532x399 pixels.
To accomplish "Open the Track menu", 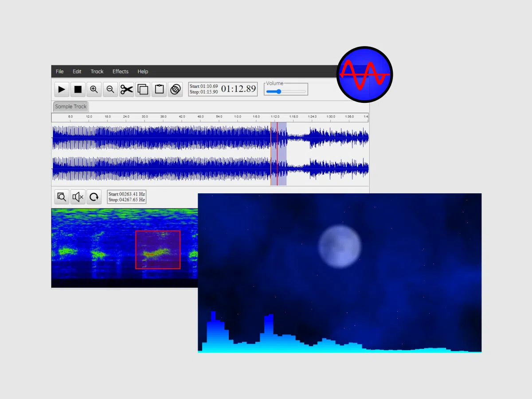I will click(x=97, y=71).
